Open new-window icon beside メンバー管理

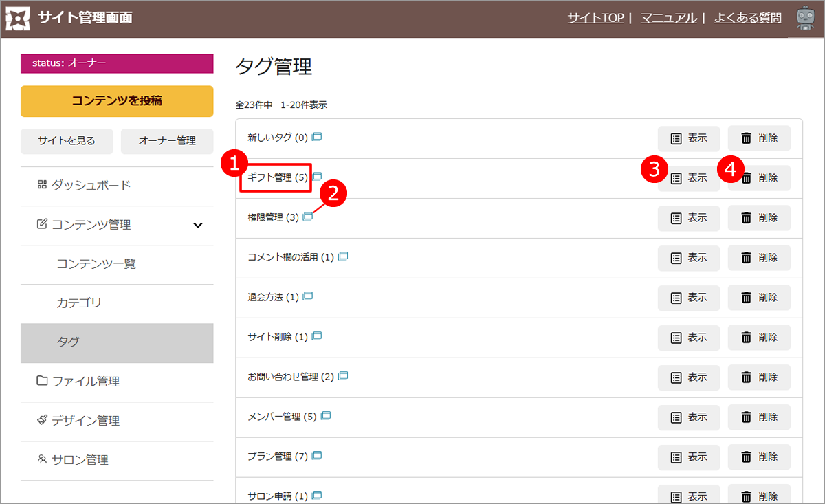(x=326, y=416)
